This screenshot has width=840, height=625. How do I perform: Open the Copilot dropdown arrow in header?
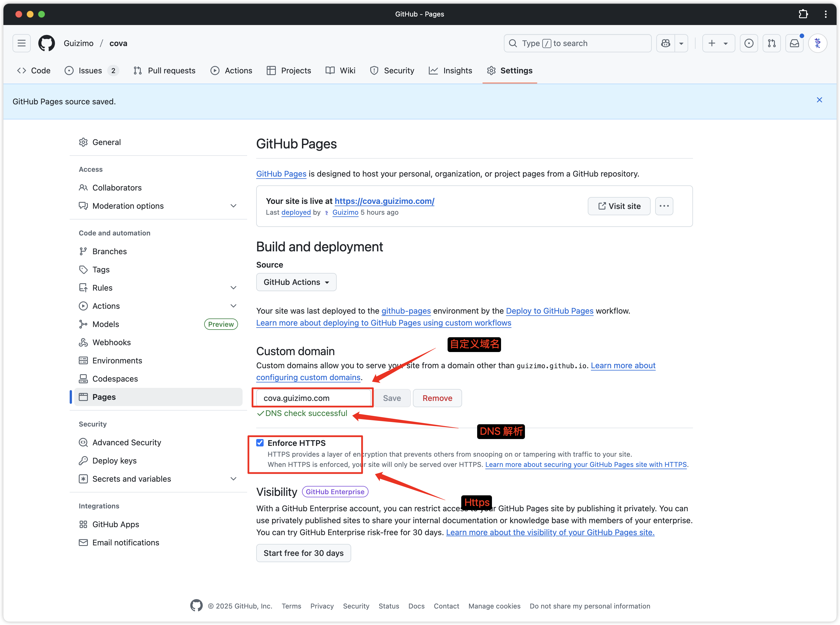(x=681, y=43)
